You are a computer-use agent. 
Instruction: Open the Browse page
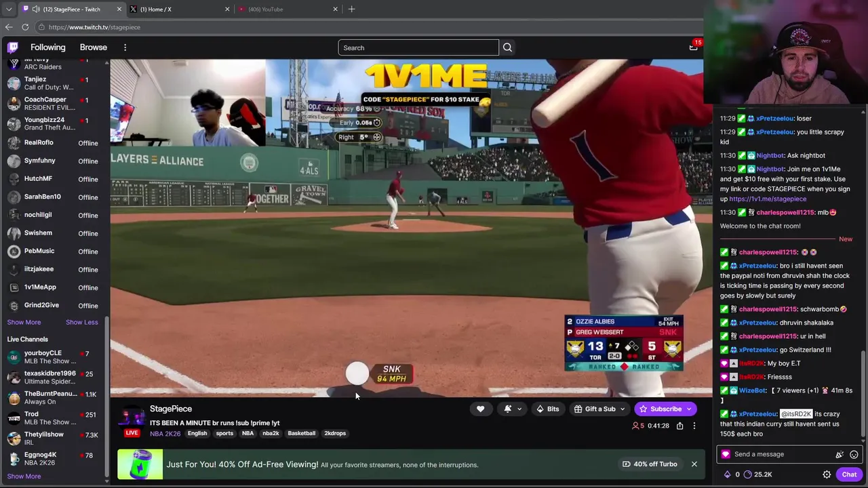tap(94, 47)
